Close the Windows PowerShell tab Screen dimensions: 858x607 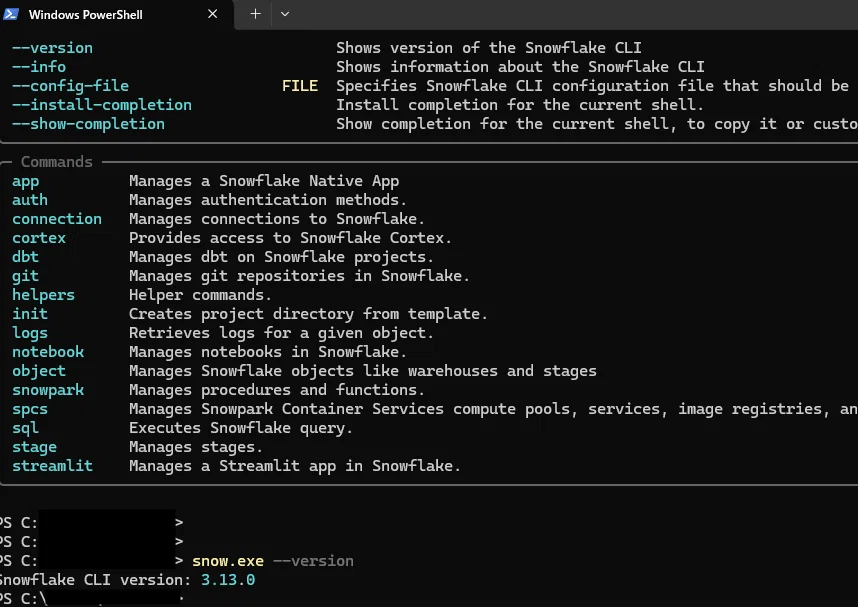tap(213, 14)
